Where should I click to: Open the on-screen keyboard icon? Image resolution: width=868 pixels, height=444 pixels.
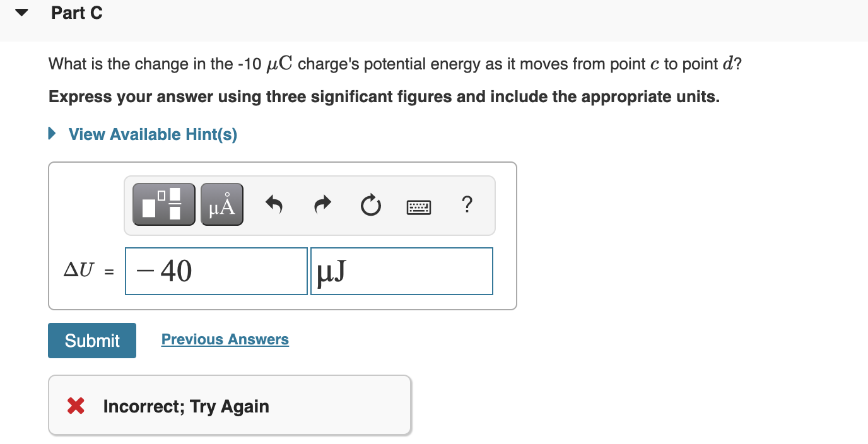(418, 206)
